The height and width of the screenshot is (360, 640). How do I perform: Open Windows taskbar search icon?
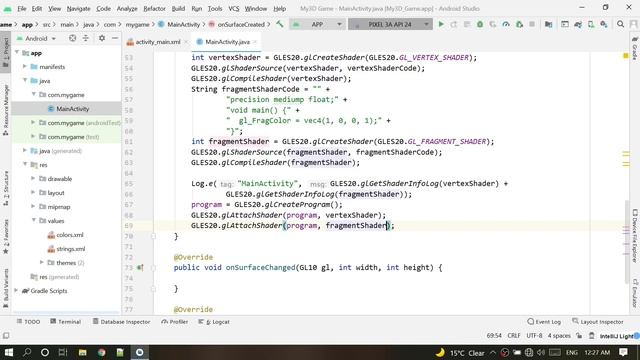(x=27, y=352)
